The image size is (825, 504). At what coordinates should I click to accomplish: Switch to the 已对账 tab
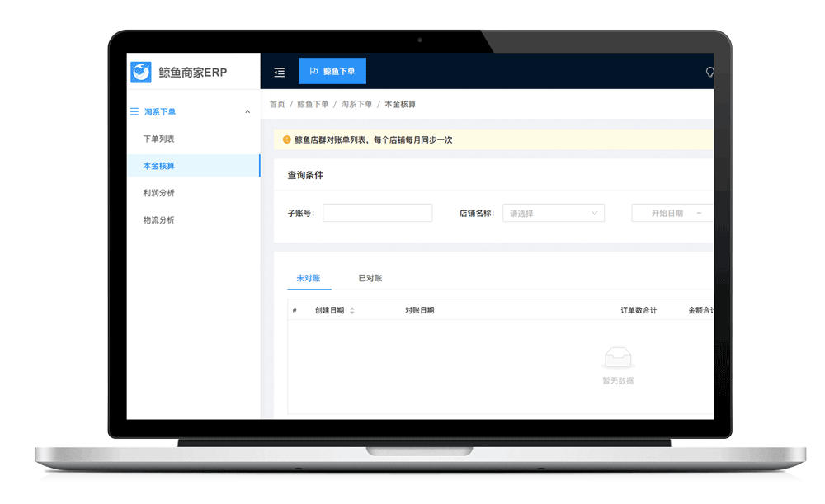[370, 279]
